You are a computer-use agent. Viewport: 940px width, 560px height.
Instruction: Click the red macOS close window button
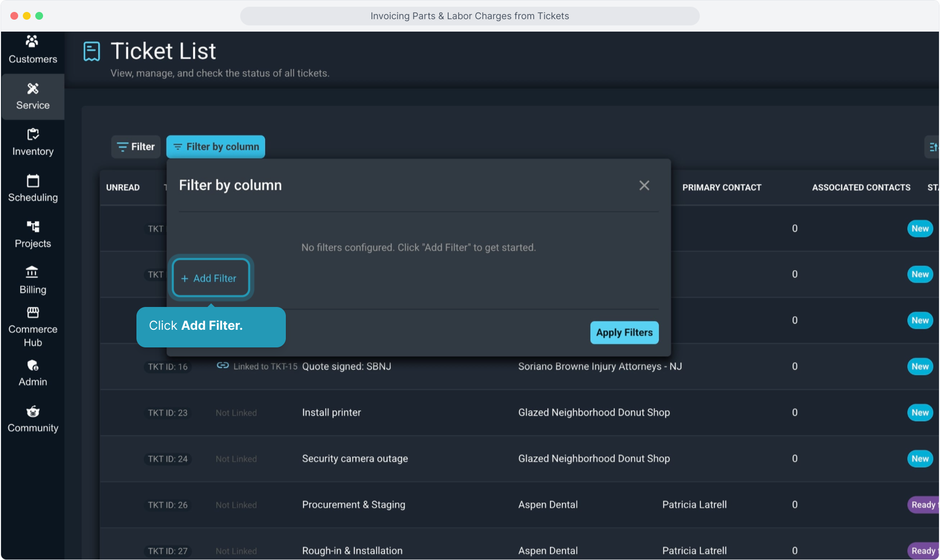click(15, 16)
